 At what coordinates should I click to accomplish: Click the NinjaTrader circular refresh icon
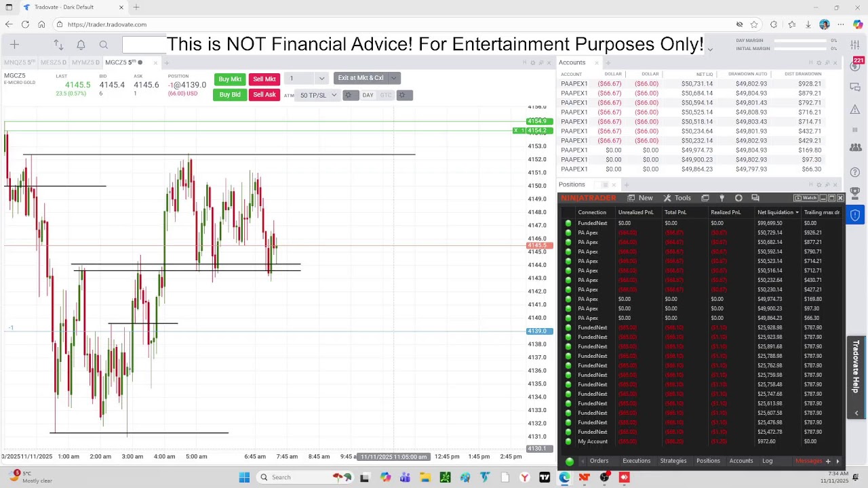click(x=738, y=198)
